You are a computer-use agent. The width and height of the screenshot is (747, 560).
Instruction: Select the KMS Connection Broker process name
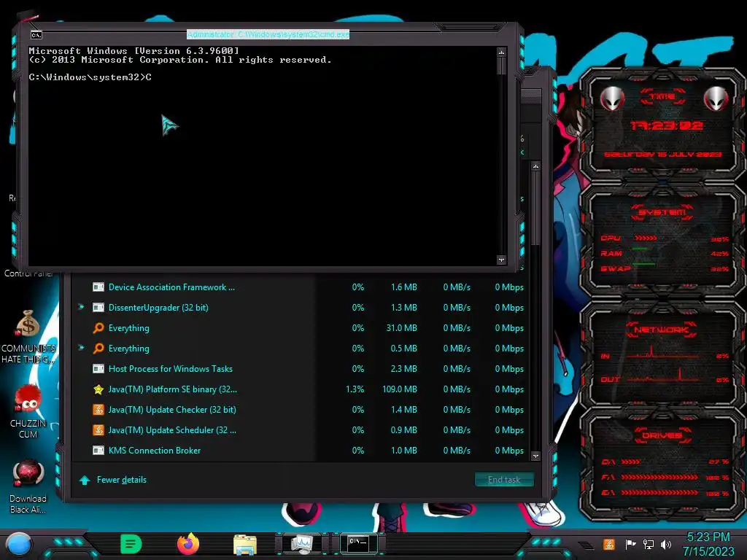click(155, 451)
